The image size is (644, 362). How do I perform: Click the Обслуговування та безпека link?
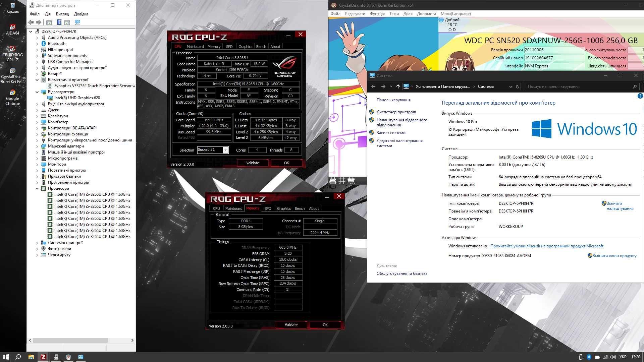[402, 274]
